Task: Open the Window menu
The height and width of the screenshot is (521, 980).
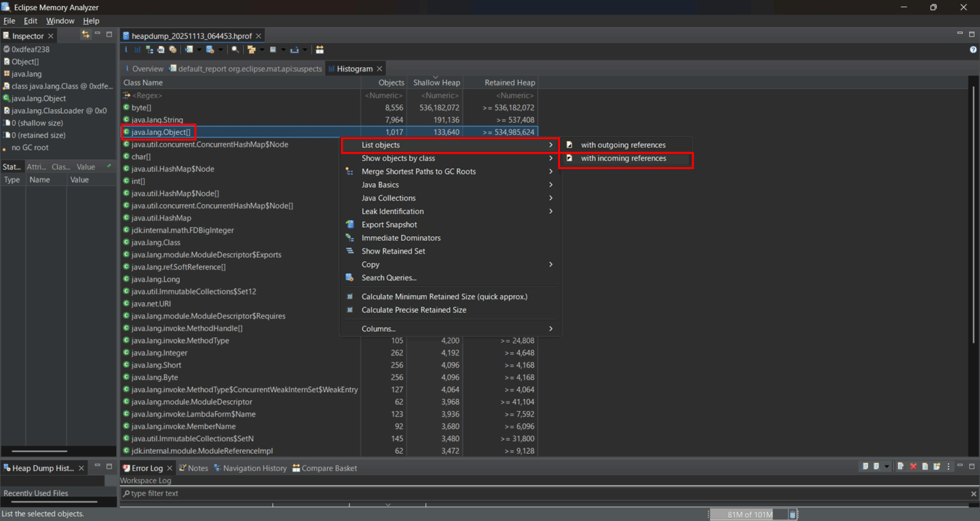Action: (x=61, y=20)
